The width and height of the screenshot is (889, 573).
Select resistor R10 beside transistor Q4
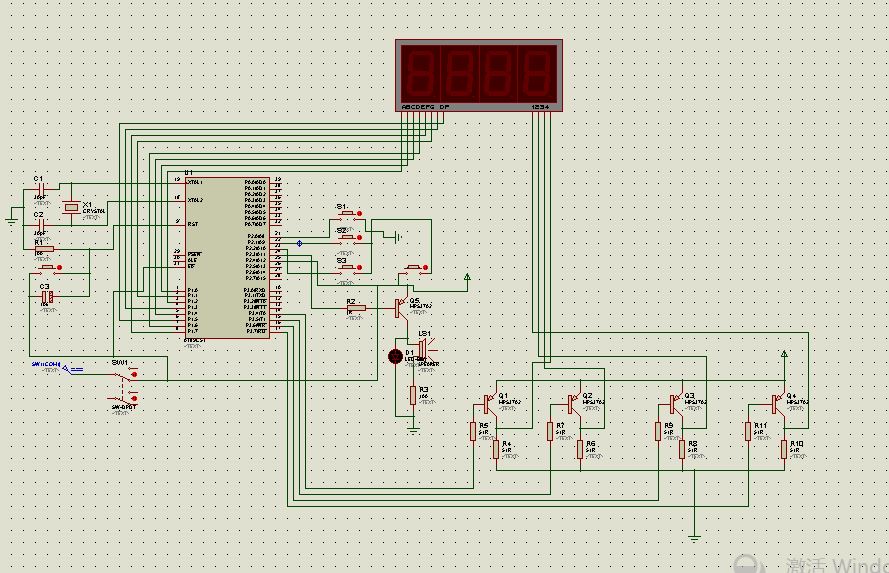click(x=783, y=450)
